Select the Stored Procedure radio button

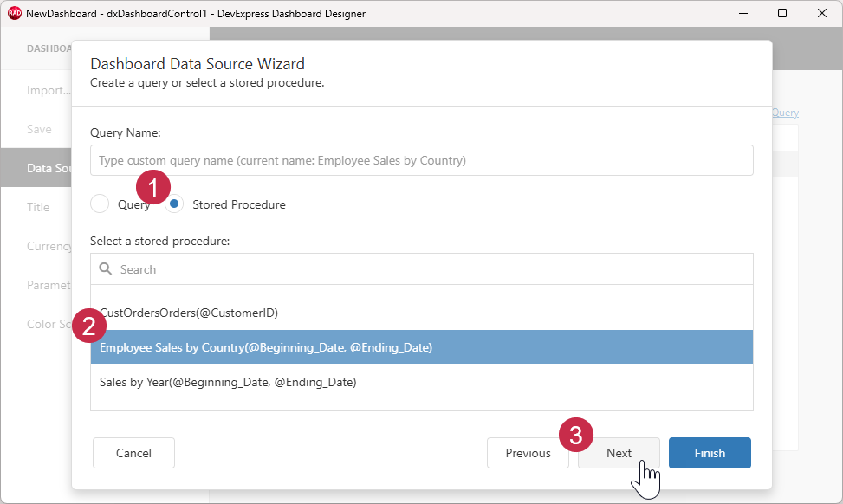pyautogui.click(x=174, y=204)
